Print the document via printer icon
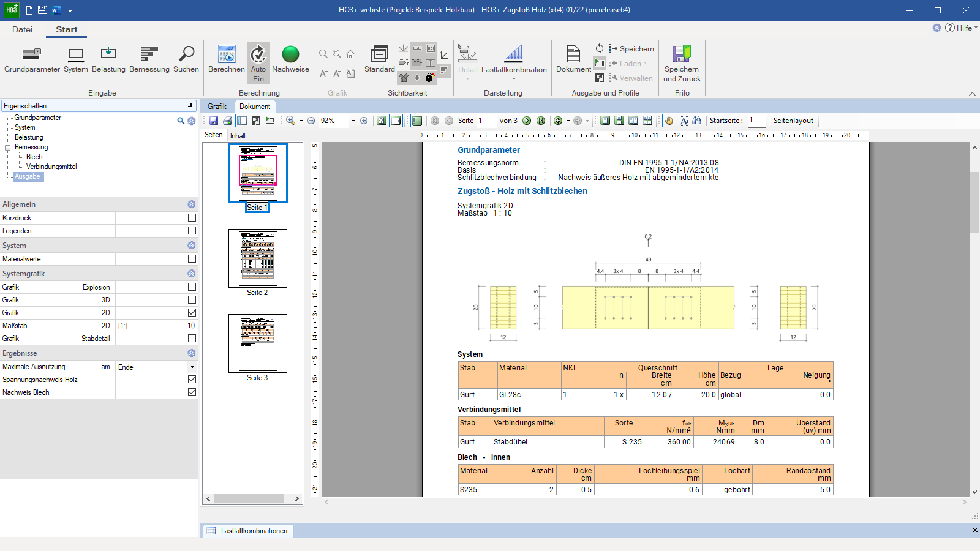Image resolution: width=980 pixels, height=551 pixels. point(228,121)
